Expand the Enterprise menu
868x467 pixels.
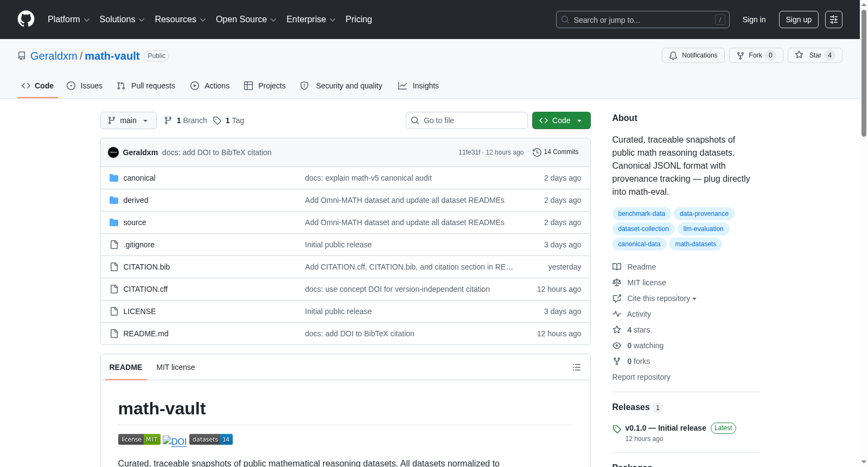311,20
